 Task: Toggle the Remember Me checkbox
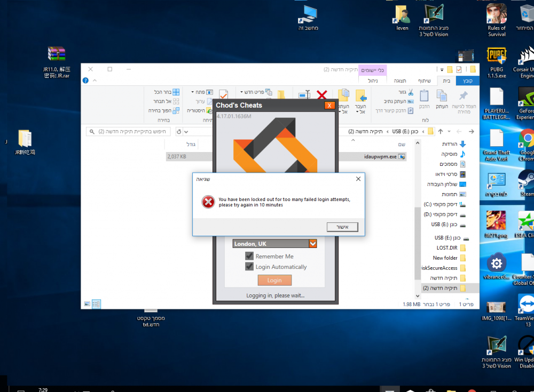(249, 257)
